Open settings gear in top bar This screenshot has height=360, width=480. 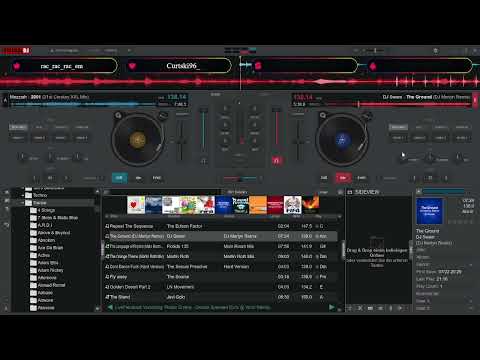point(436,51)
